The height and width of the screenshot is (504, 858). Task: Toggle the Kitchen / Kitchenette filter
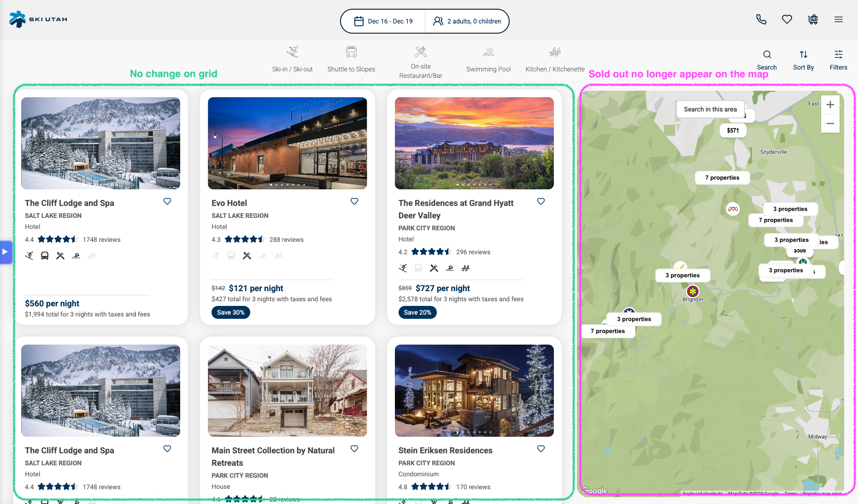coord(555,59)
